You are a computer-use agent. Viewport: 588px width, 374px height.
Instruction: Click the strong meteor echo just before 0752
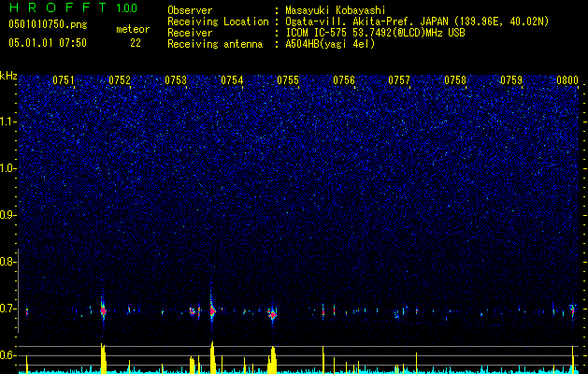pos(103,310)
